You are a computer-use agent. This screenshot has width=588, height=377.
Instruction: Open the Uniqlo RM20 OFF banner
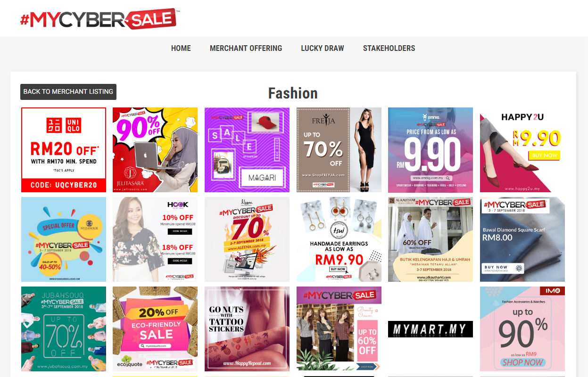[x=64, y=150]
